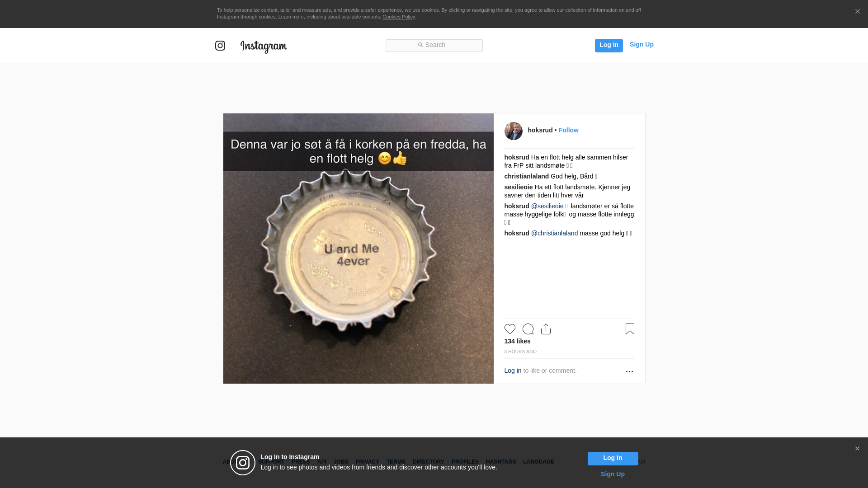View the bottle cap post image
Image resolution: width=868 pixels, height=488 pixels.
359,249
